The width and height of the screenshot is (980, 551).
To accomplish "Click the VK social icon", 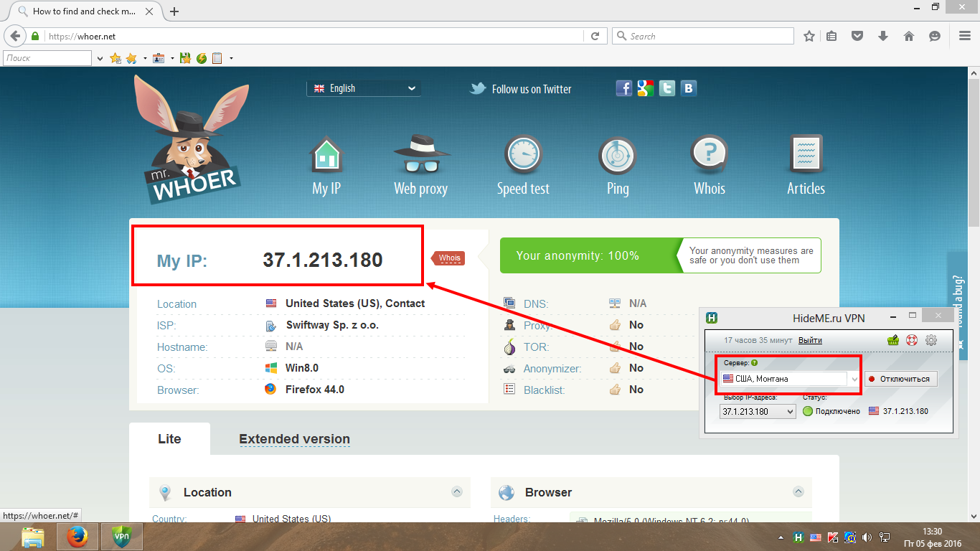I will (689, 88).
